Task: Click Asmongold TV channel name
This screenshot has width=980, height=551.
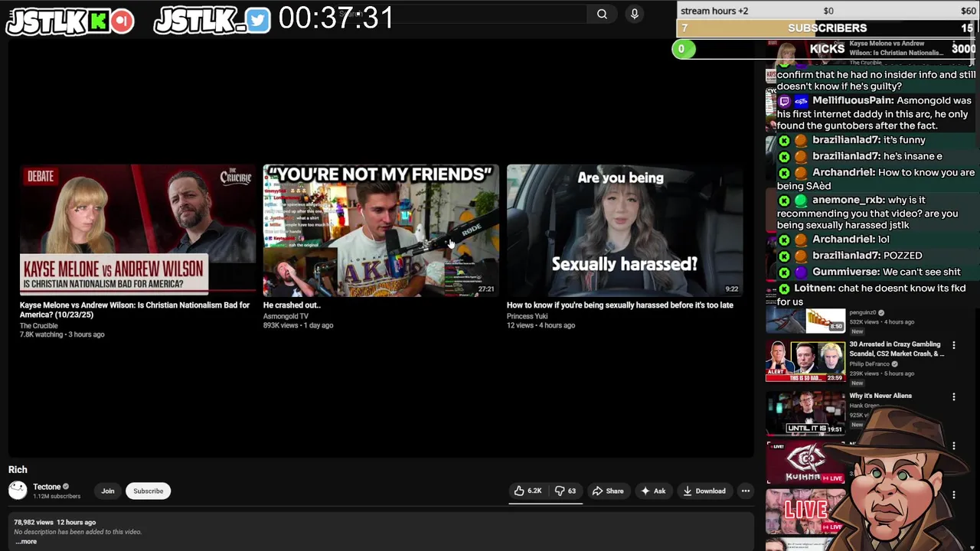Action: coord(286,315)
